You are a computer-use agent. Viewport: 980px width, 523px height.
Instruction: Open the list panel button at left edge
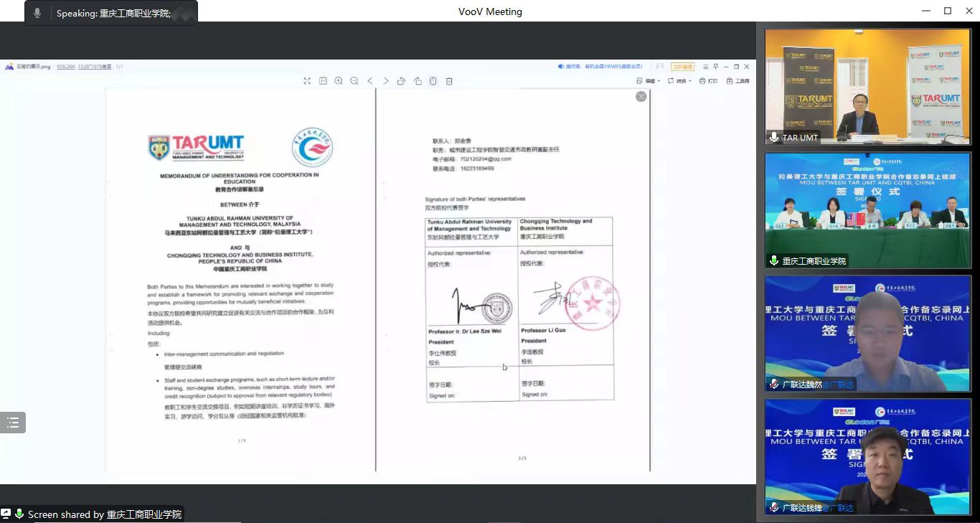[x=13, y=423]
